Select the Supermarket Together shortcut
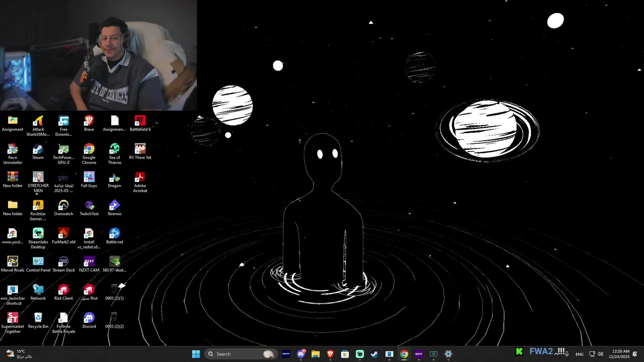Screen dimensions: 644x362 coord(13,323)
